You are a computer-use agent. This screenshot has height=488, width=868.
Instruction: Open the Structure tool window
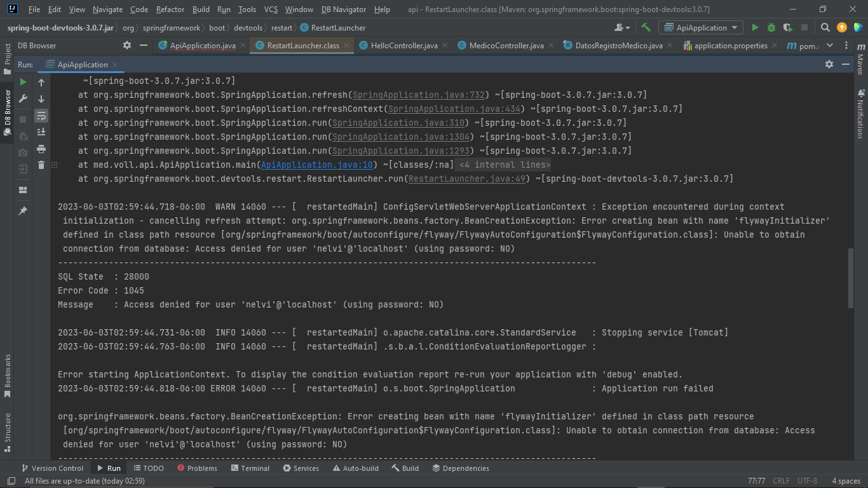(8, 432)
